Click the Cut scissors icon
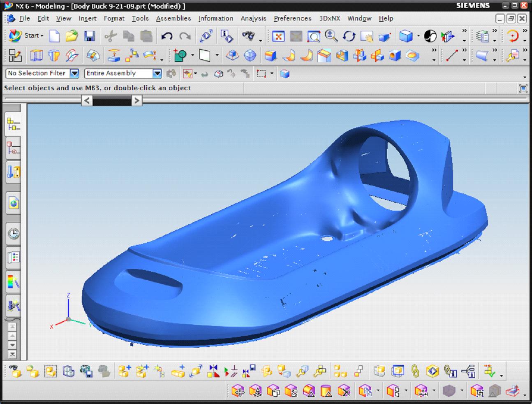Viewport: 532px width, 404px height. pyautogui.click(x=110, y=36)
